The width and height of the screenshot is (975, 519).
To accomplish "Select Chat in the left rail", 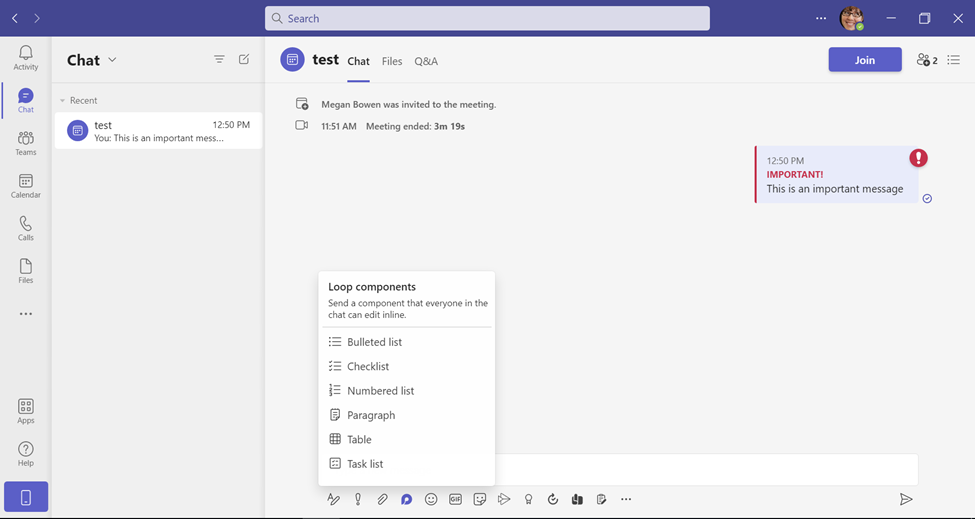I will click(x=25, y=101).
